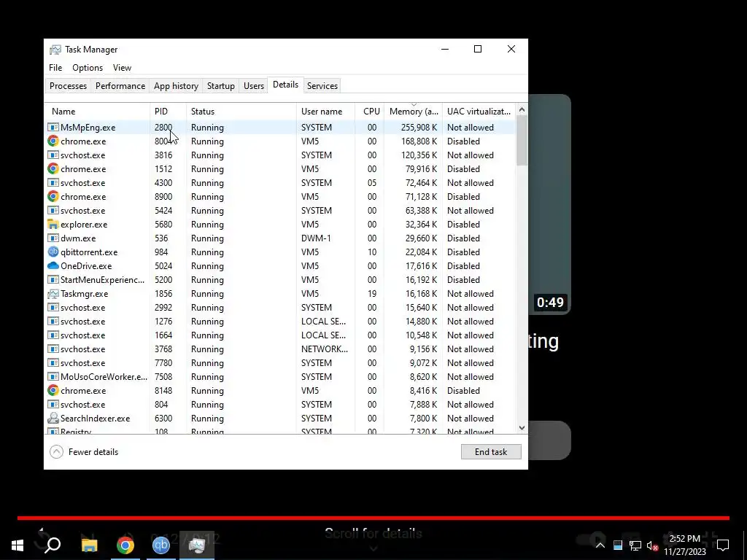Click the vertical scrollbar thumb
The height and width of the screenshot is (560, 747).
(x=522, y=141)
